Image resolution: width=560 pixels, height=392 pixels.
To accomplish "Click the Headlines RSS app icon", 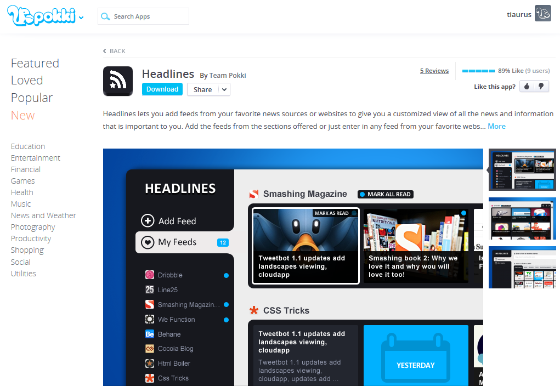I will tap(118, 81).
